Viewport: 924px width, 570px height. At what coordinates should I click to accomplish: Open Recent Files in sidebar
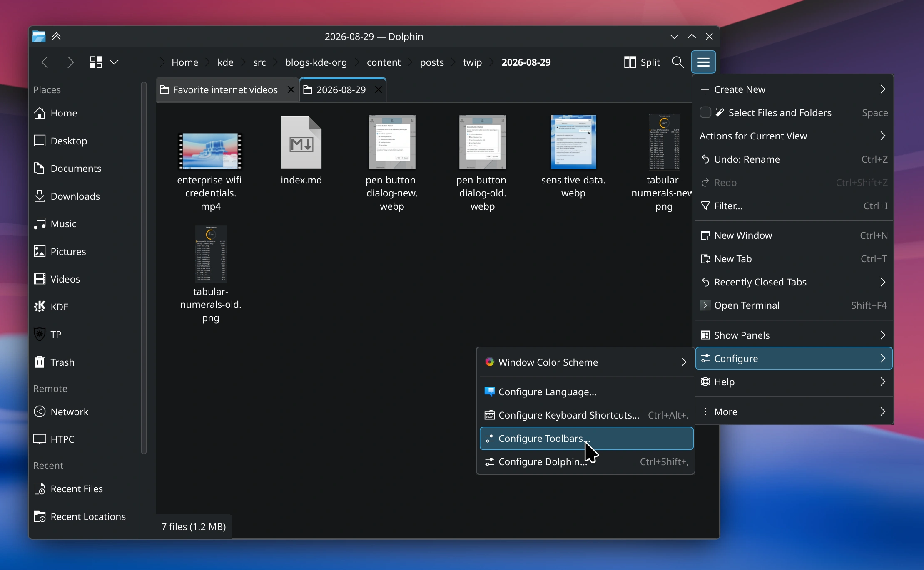coord(82,489)
